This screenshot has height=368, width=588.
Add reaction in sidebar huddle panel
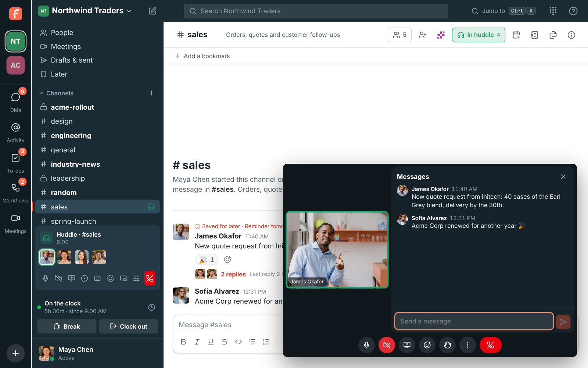(x=111, y=278)
